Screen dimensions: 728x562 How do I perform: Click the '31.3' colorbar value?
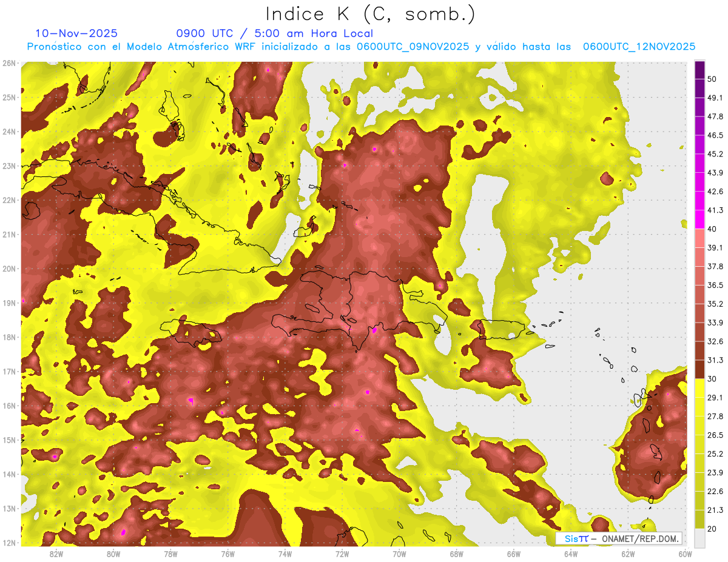click(x=715, y=360)
